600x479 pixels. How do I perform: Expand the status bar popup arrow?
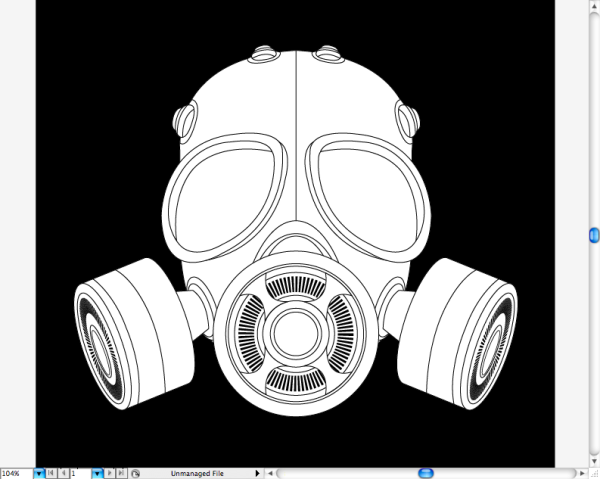[x=257, y=473]
